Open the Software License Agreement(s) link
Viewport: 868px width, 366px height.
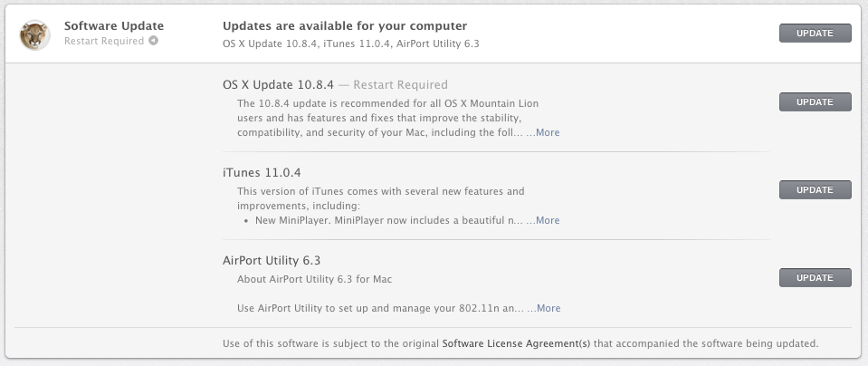coord(516,344)
